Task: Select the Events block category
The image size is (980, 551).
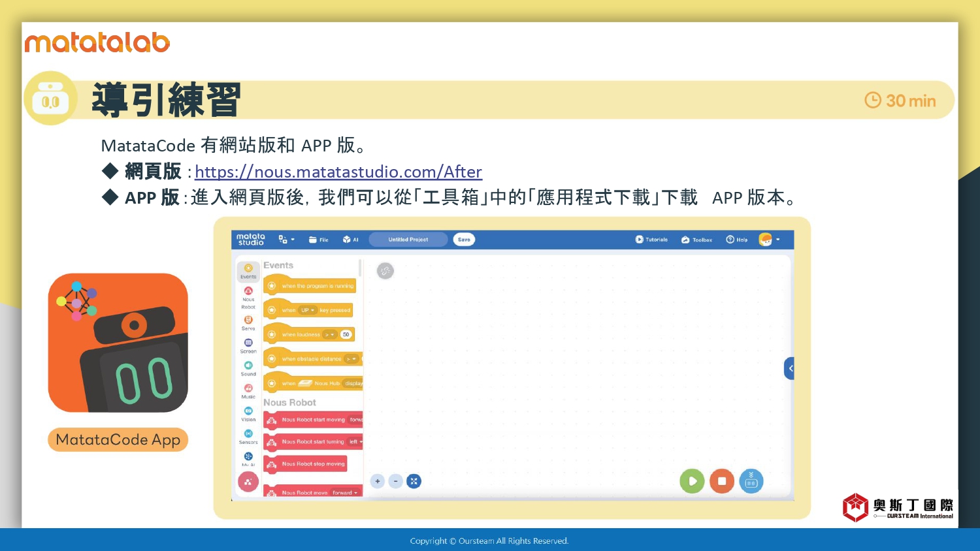Action: (248, 271)
